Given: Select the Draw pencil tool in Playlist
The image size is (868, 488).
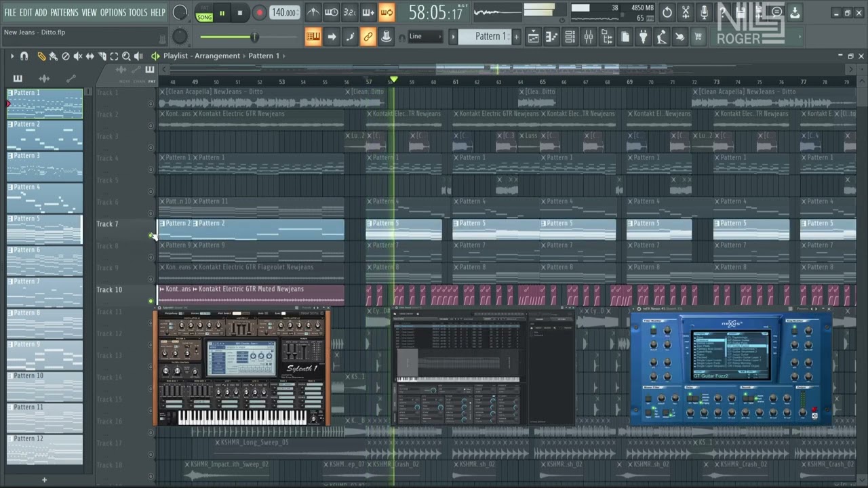Looking at the screenshot, I should tap(41, 56).
